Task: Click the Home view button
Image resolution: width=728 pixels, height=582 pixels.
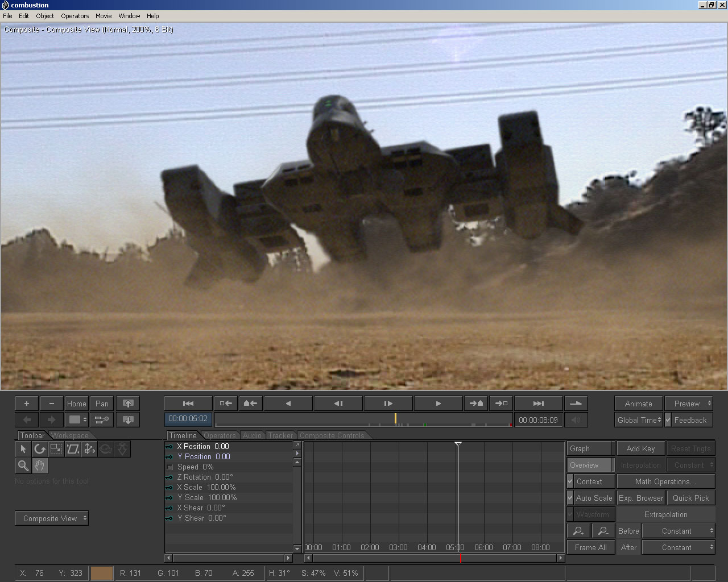Action: pyautogui.click(x=77, y=404)
